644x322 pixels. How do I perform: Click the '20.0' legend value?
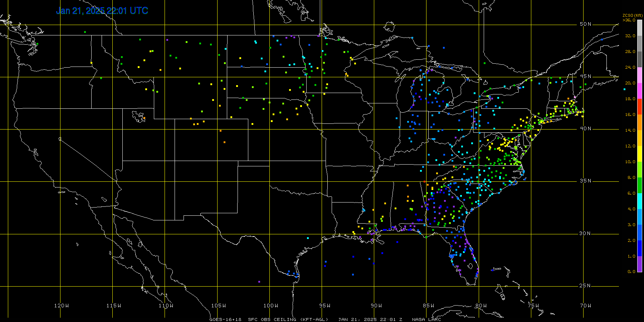(x=630, y=83)
